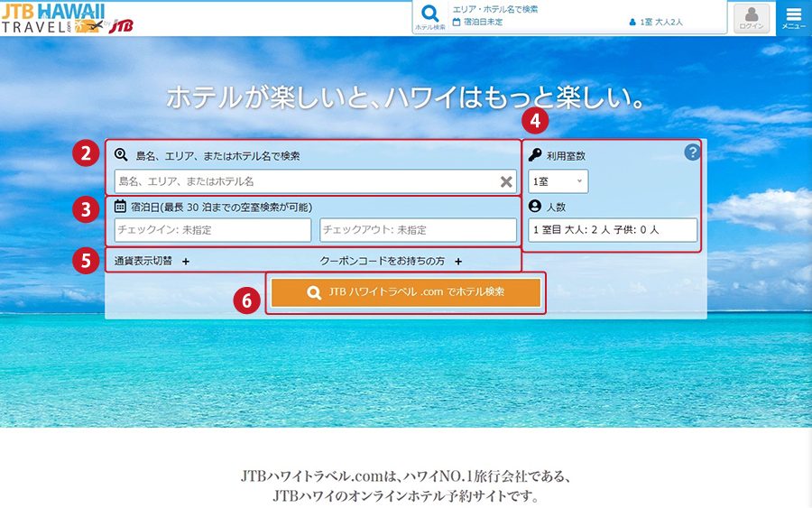Expand クーポンコードをお持ちの方 coupon section
Screen dimensions: 812x508
tap(391, 261)
